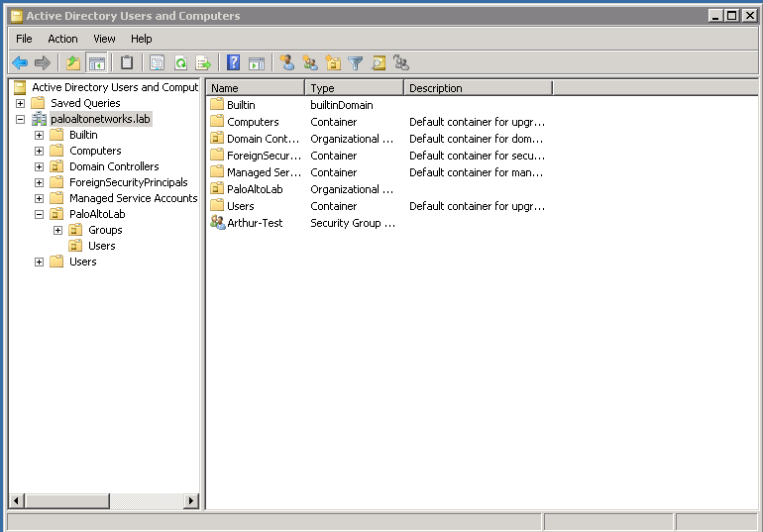This screenshot has width=763, height=532.
Task: Open Help via the question mark icon
Action: pos(234,63)
